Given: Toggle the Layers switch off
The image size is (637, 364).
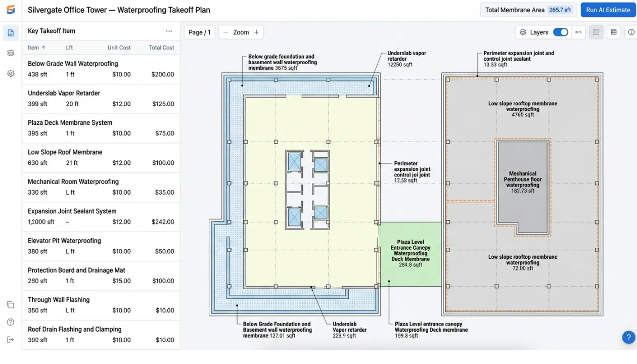Looking at the screenshot, I should (x=560, y=32).
